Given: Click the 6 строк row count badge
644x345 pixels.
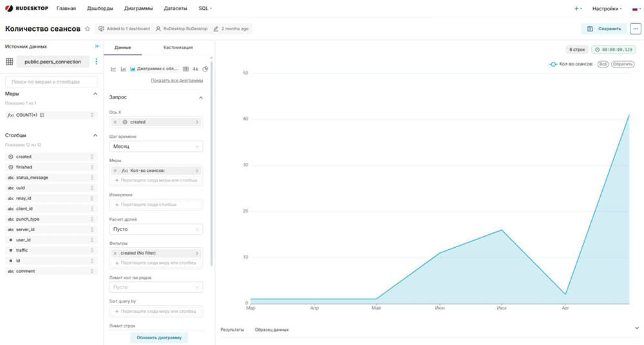Looking at the screenshot, I should tap(577, 50).
